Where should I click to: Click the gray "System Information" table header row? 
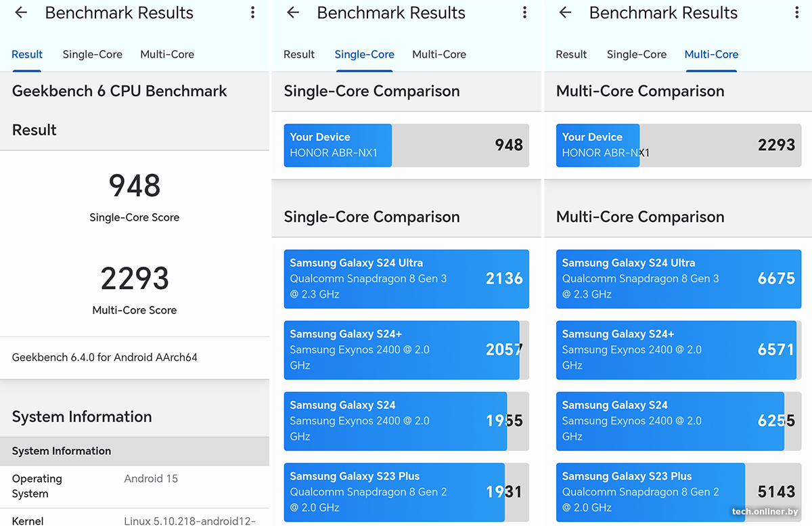pos(135,451)
